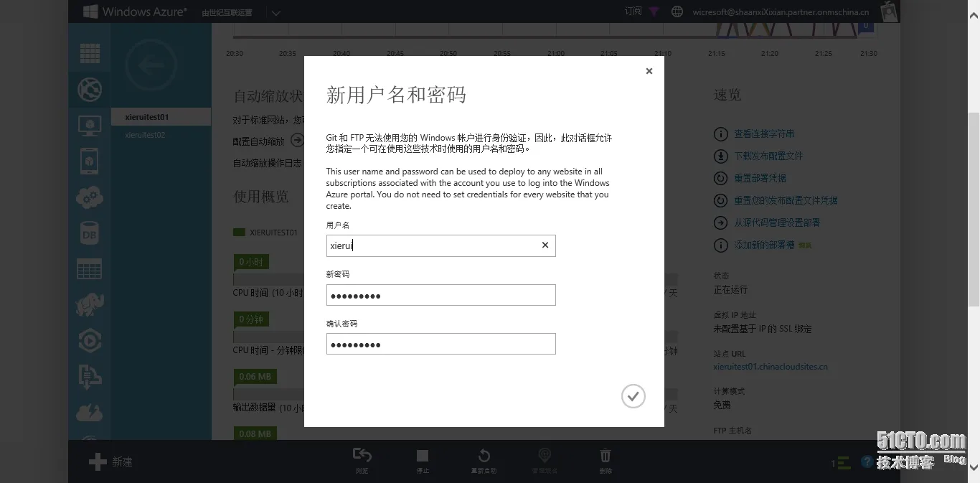The height and width of the screenshot is (483, 980).
Task: Click the download icon beside 下载发布配置文件
Action: pos(721,156)
